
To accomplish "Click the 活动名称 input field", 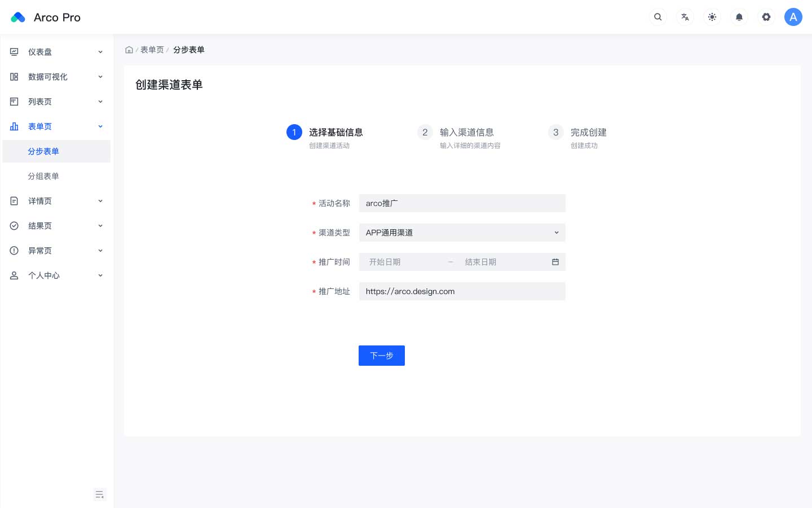I will click(x=462, y=203).
